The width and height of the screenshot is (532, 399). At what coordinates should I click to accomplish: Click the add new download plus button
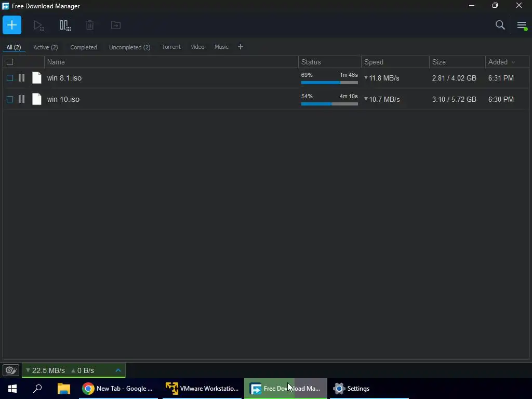click(12, 25)
